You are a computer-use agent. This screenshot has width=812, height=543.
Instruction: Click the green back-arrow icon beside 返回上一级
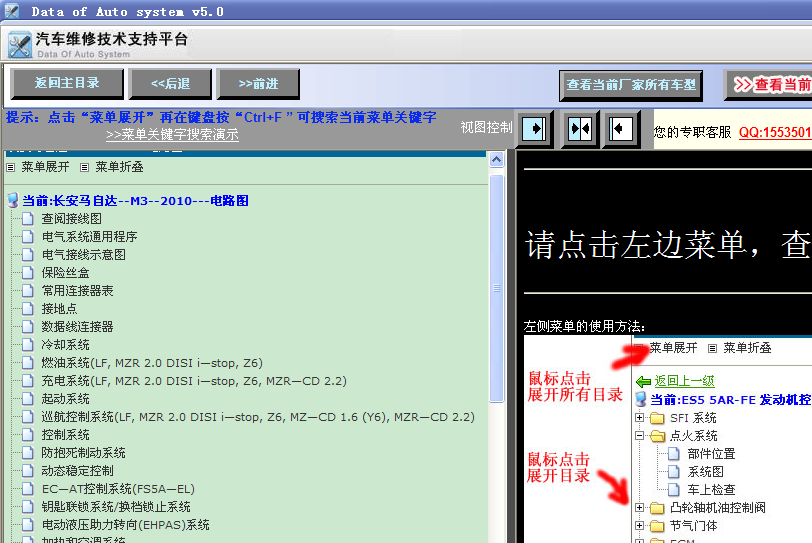tap(643, 382)
